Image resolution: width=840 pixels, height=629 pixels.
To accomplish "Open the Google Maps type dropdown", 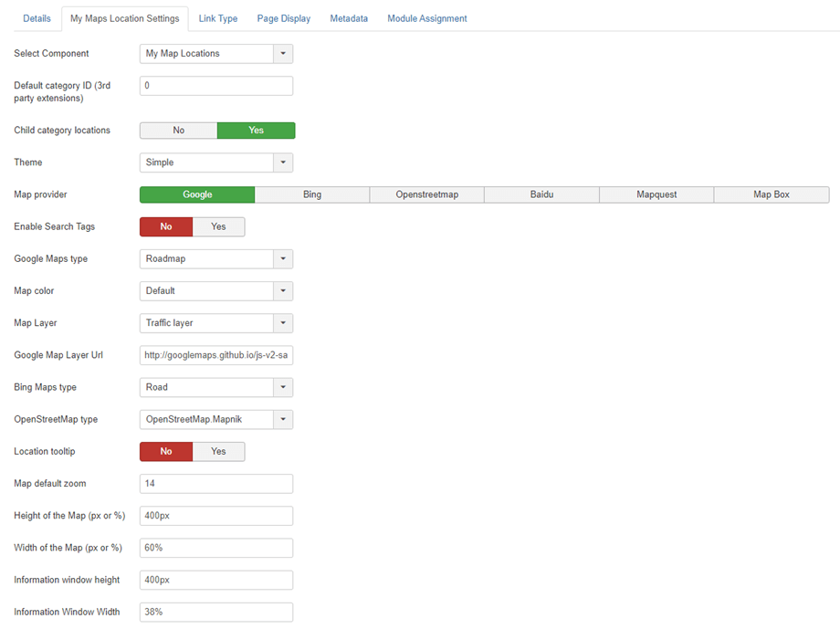I will click(216, 259).
